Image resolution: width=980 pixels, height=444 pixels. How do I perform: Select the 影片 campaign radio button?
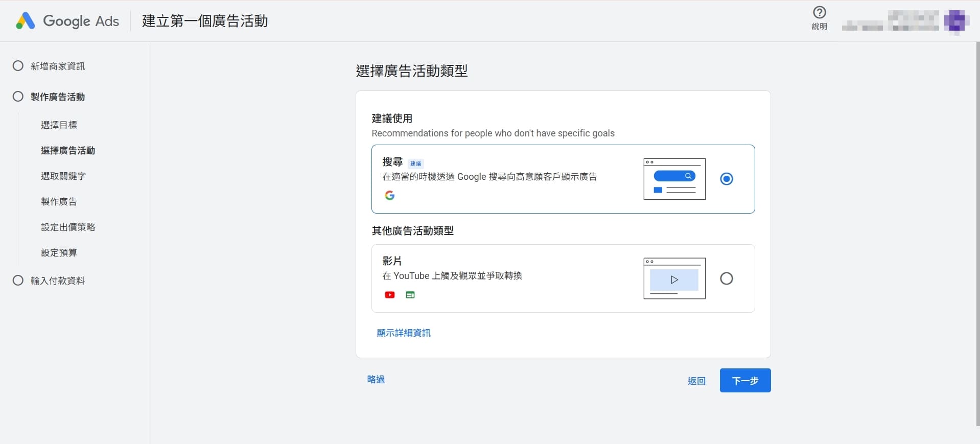click(x=727, y=278)
